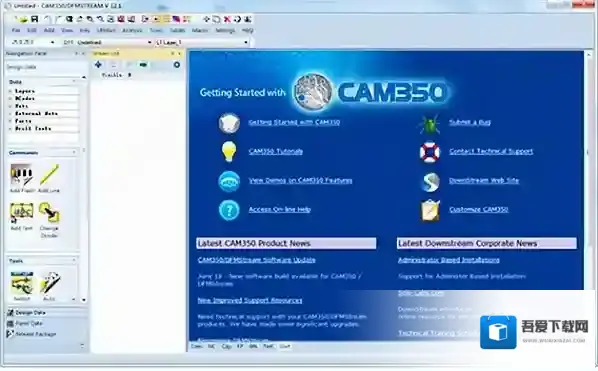
Task: Open the Analysis menu
Action: (132, 30)
